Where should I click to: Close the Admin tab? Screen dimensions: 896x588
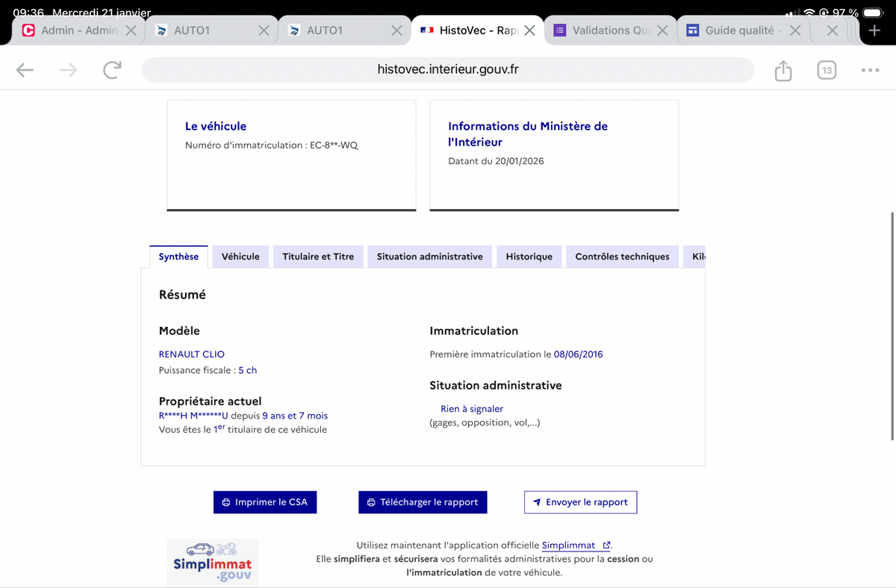131,31
